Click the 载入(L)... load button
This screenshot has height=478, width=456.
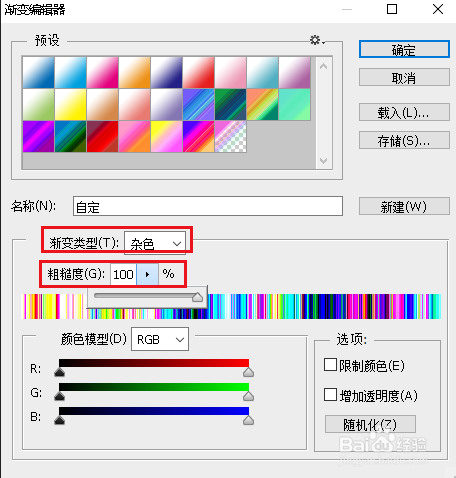(404, 113)
